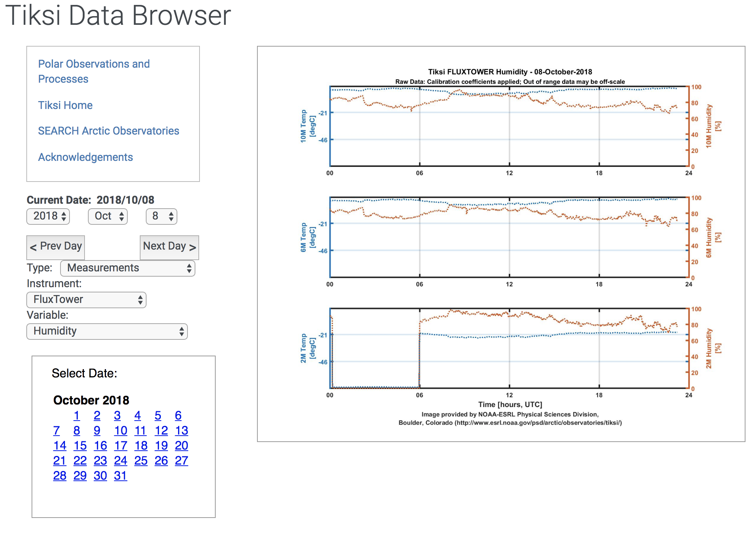Open the Instrument dropdown showing FluxTower

tap(86, 300)
